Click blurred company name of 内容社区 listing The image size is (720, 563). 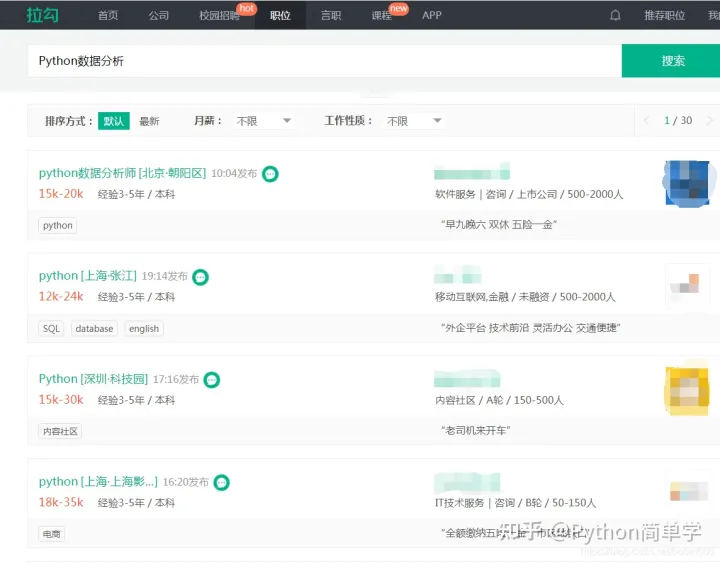point(467,378)
